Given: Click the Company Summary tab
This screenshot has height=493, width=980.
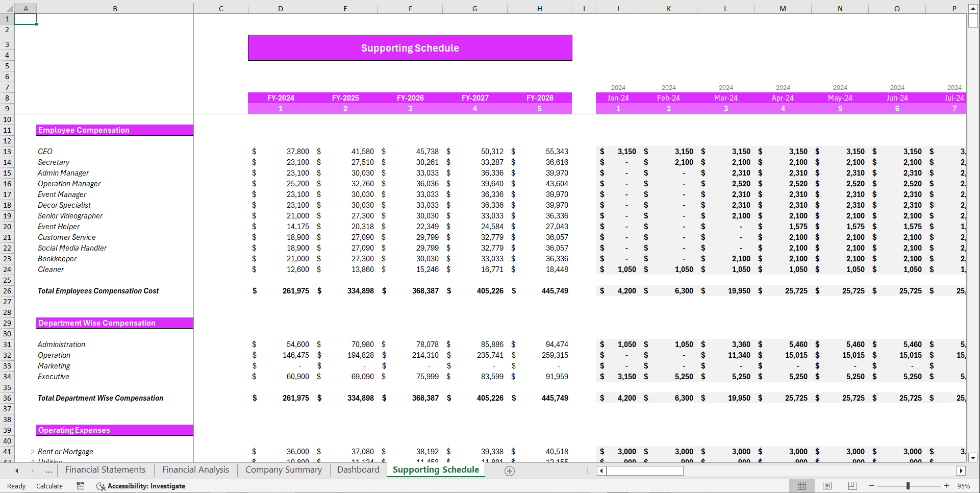Looking at the screenshot, I should (283, 470).
